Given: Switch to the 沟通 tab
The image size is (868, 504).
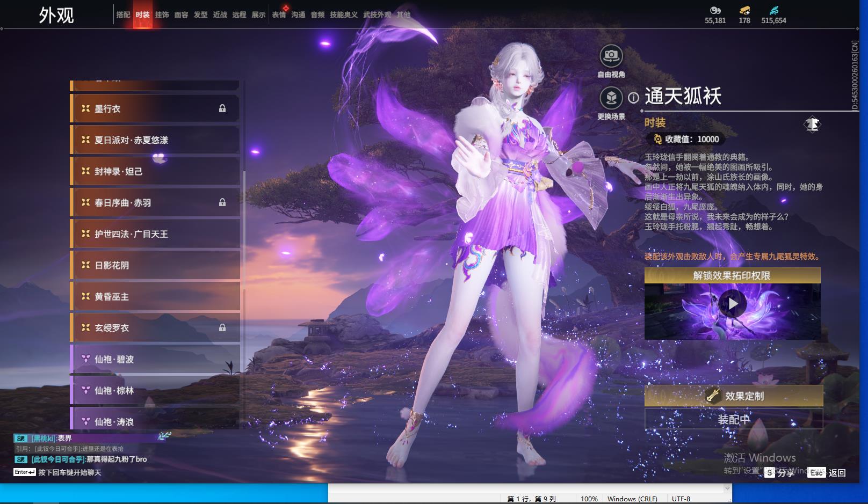Looking at the screenshot, I should (x=299, y=14).
